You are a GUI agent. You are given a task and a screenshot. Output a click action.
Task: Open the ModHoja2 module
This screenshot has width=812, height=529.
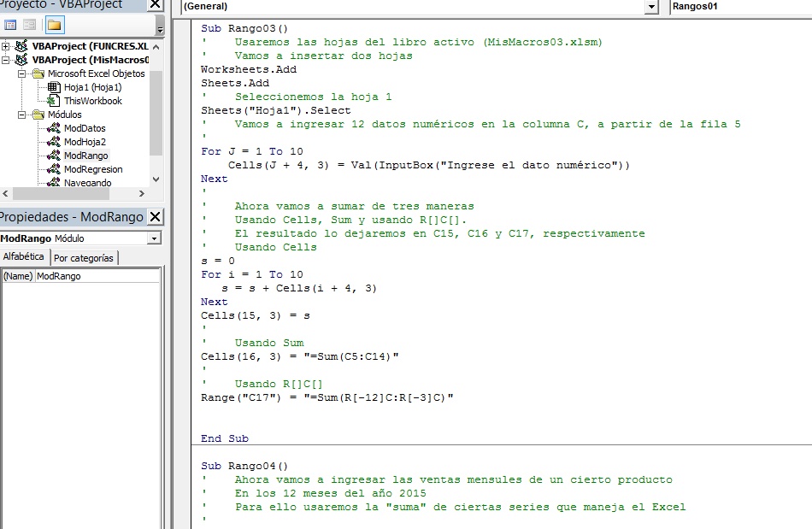point(85,142)
